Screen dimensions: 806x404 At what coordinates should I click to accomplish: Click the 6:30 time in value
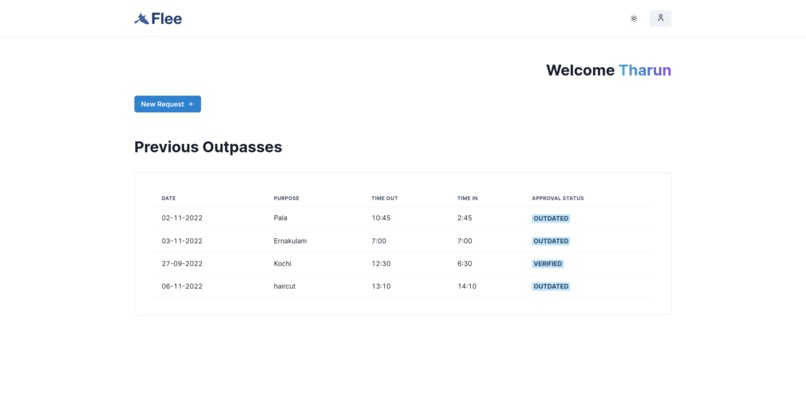[465, 263]
